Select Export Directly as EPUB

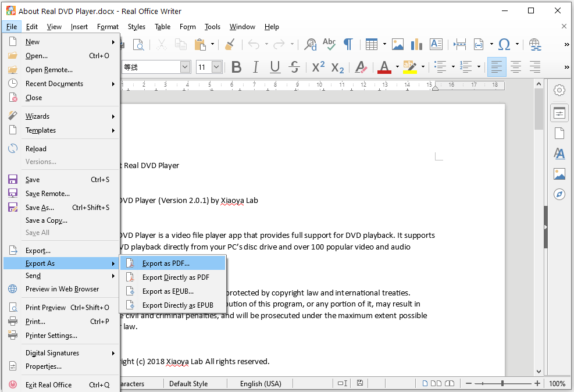(177, 305)
